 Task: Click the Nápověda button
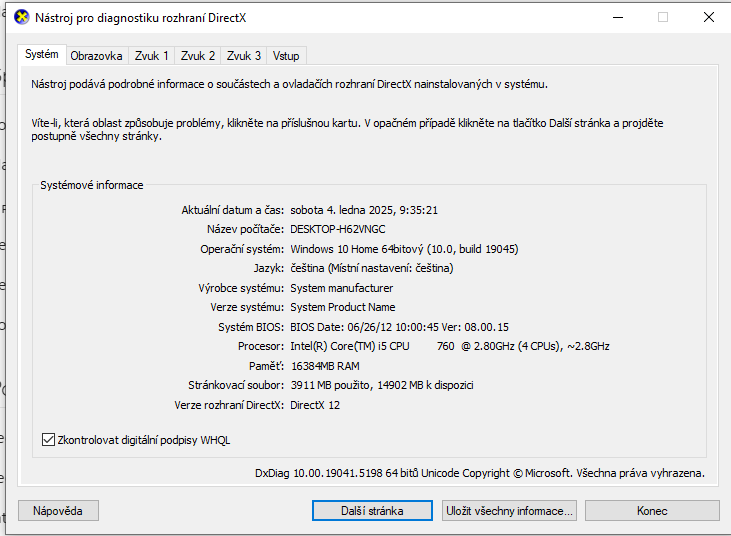click(58, 511)
